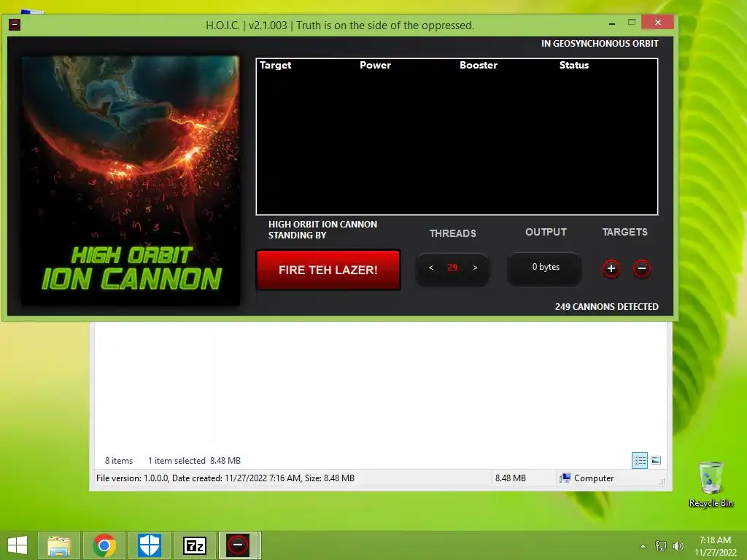Screen dimensions: 747x560
Task: Select the Target column header
Action: pos(275,65)
